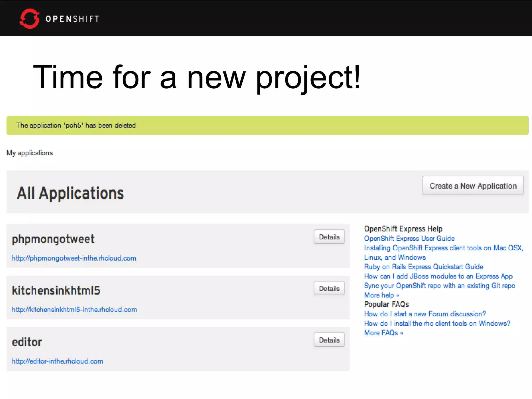
Task: Click the editor application name
Action: point(27,342)
